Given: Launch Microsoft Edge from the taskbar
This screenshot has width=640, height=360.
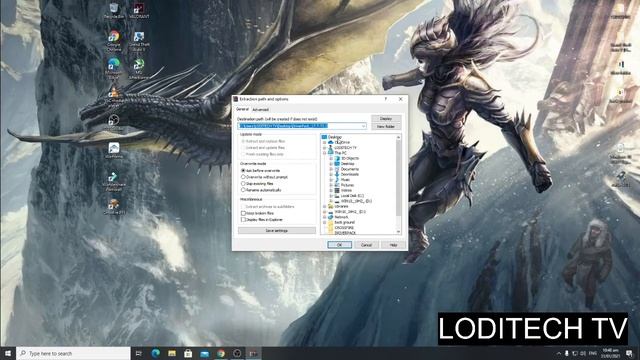Looking at the screenshot, I should [156, 353].
